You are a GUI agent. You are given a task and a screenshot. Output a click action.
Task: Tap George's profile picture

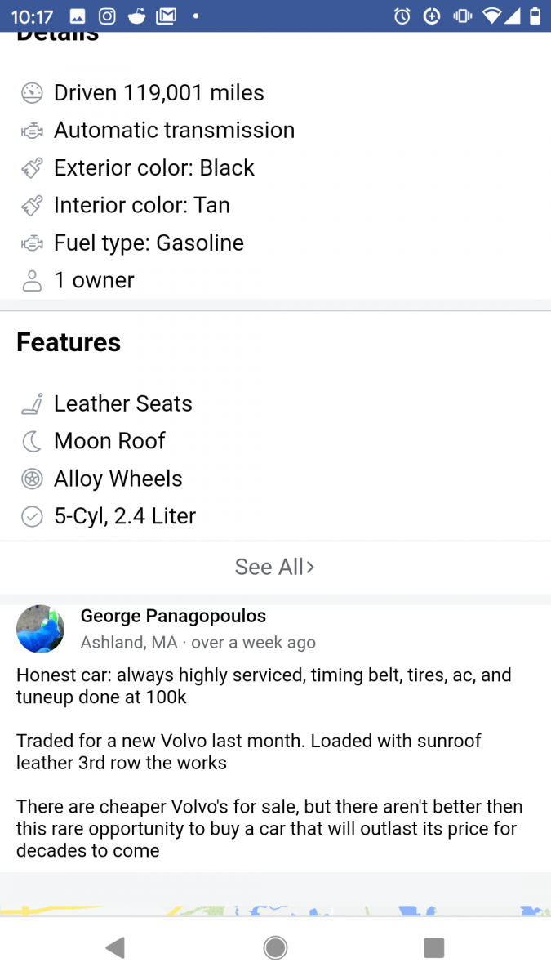click(x=40, y=629)
